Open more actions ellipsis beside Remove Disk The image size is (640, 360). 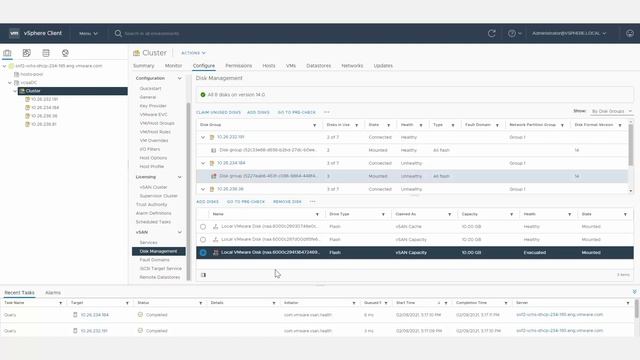click(x=312, y=202)
